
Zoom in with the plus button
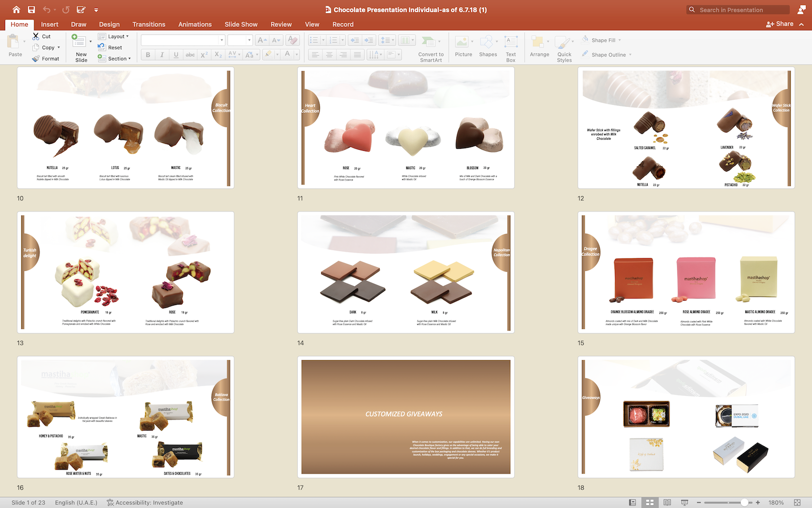(758, 503)
